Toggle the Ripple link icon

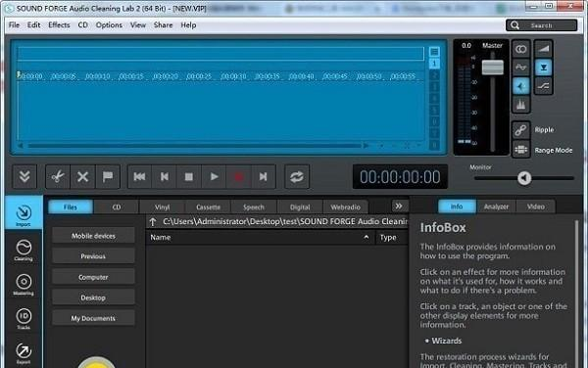click(x=521, y=130)
